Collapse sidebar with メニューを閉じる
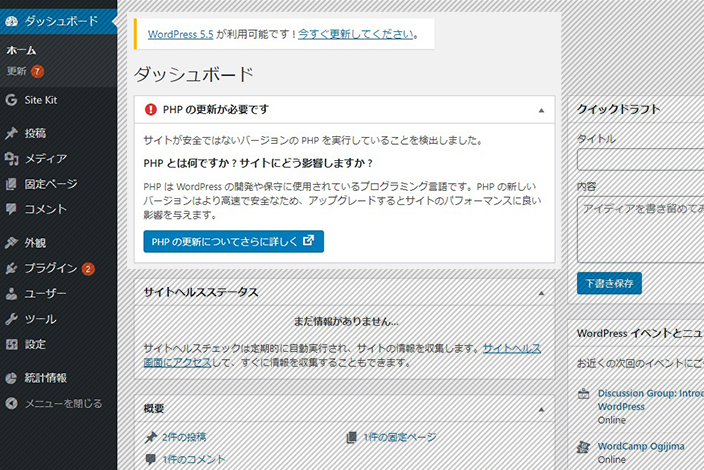This screenshot has width=704, height=470. [x=62, y=404]
